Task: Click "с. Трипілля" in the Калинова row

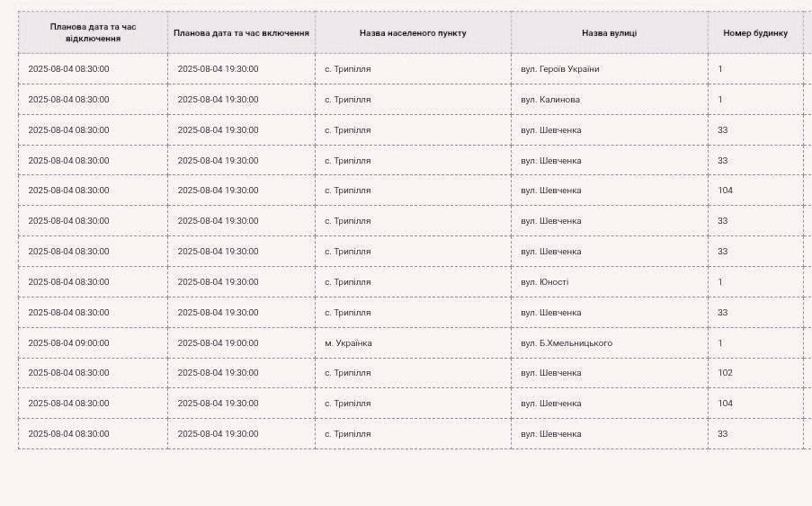Action: coord(348,100)
